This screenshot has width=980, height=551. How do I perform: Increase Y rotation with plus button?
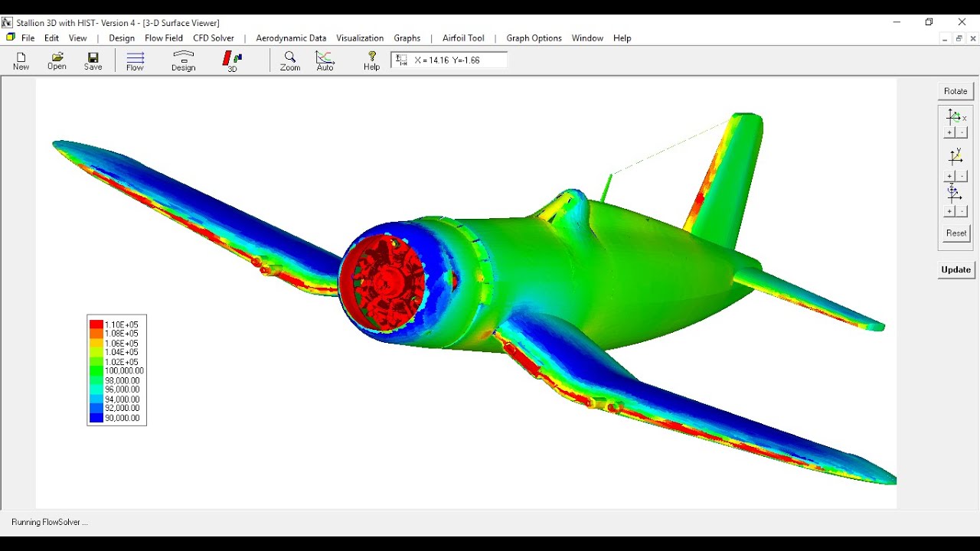(949, 177)
